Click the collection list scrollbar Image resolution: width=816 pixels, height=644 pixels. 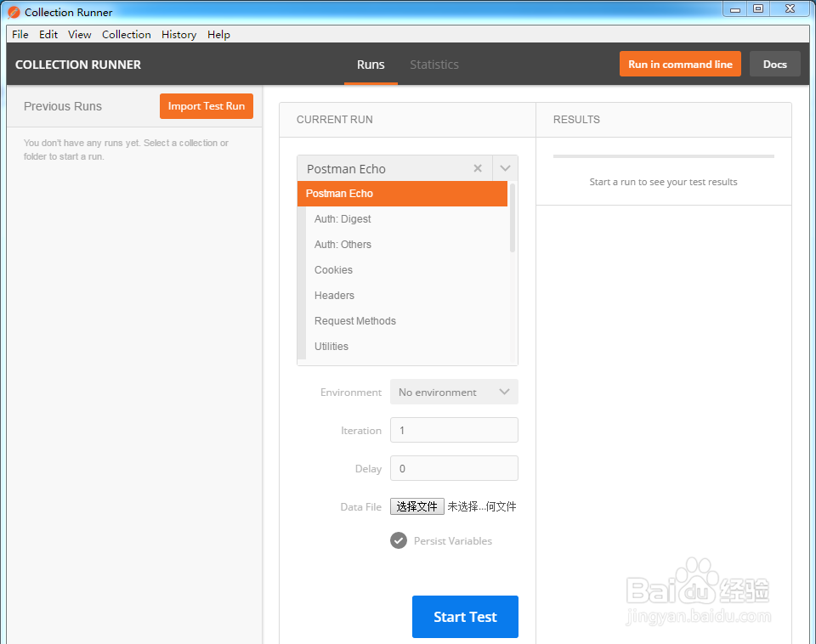513,217
